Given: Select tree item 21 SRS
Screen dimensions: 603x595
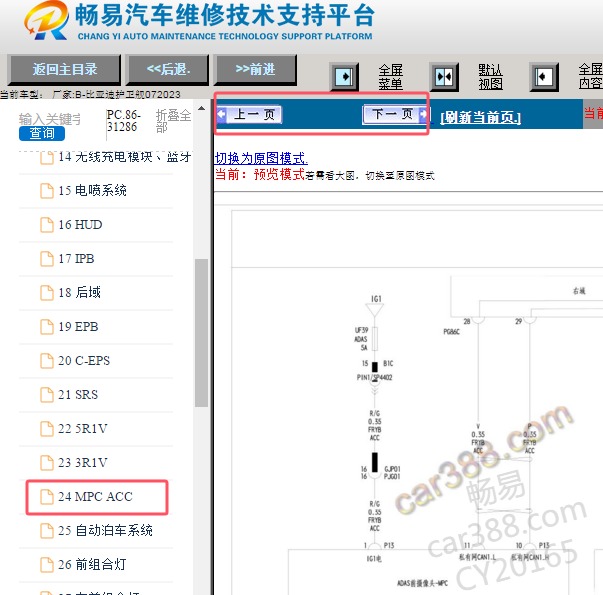Looking at the screenshot, I should pos(78,395).
